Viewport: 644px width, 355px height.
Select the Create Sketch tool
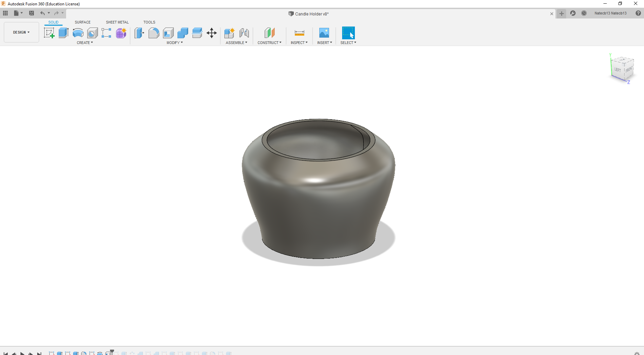[x=49, y=33]
